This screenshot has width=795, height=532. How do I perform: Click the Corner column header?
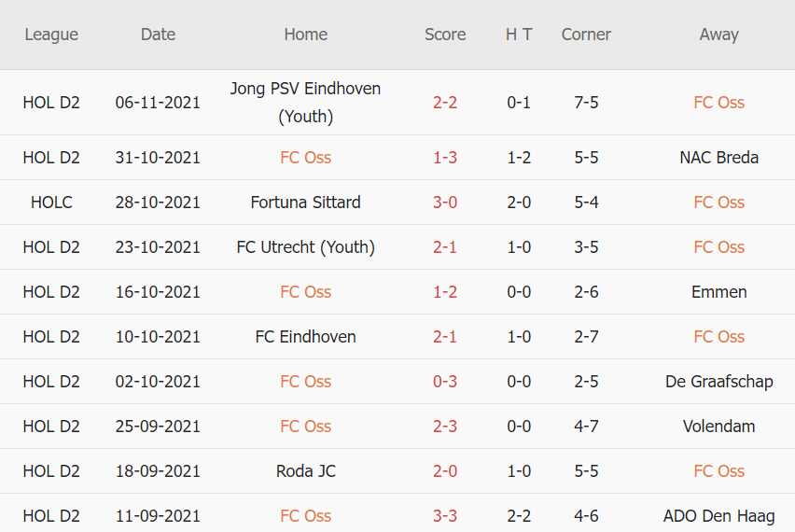click(x=586, y=35)
